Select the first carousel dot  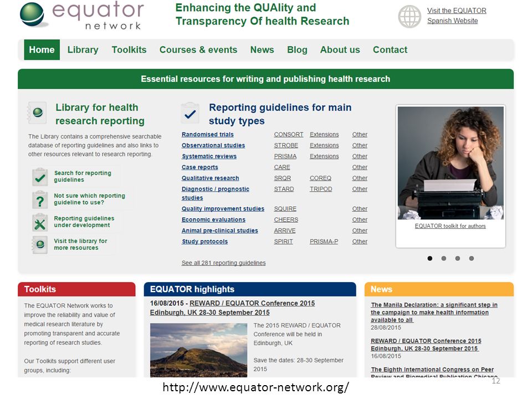[430, 259]
